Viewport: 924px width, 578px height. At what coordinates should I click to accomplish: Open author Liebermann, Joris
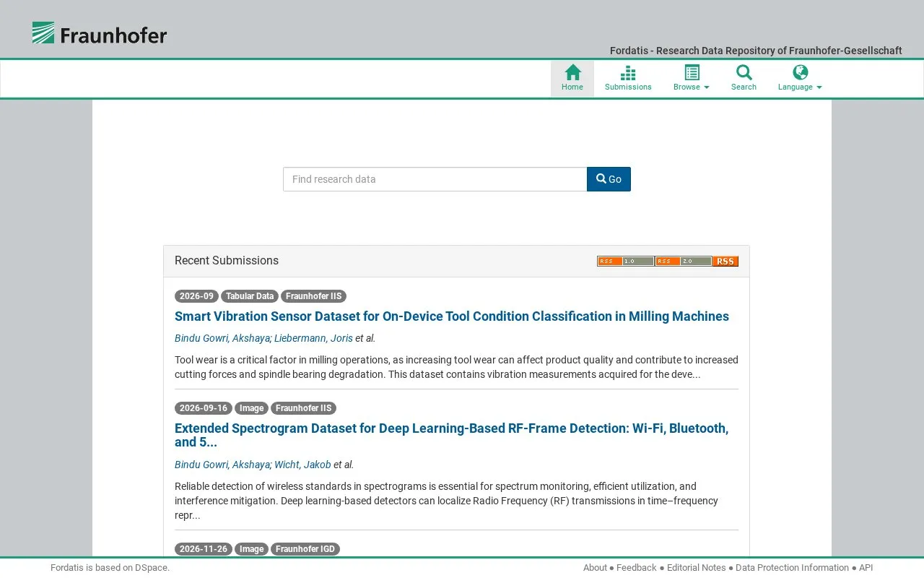tap(313, 338)
